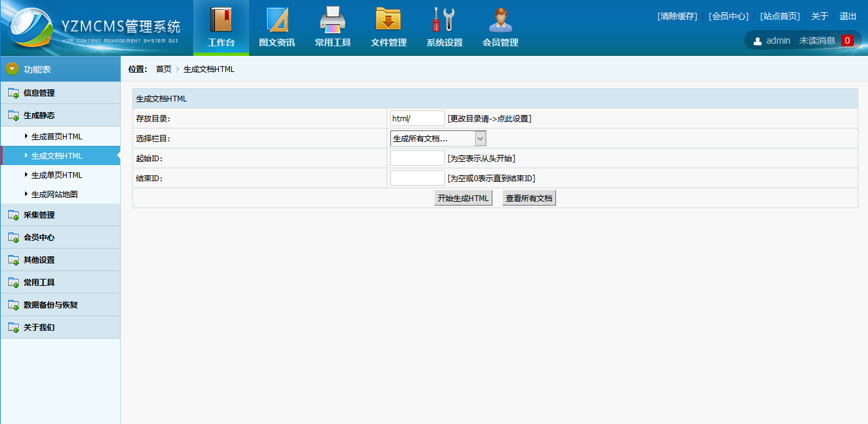Open 常用工具 printer icon

click(333, 20)
